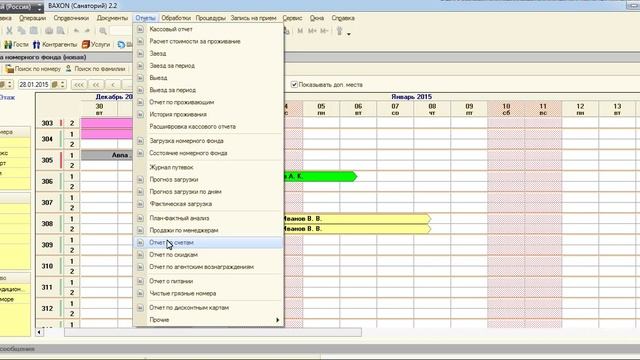
Task: Click the Copy toolbar icon
Action: (x=22, y=31)
